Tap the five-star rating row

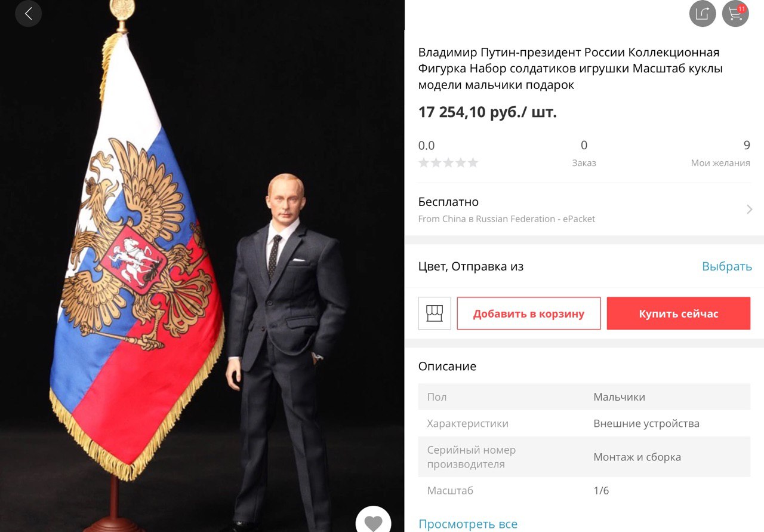click(x=448, y=162)
